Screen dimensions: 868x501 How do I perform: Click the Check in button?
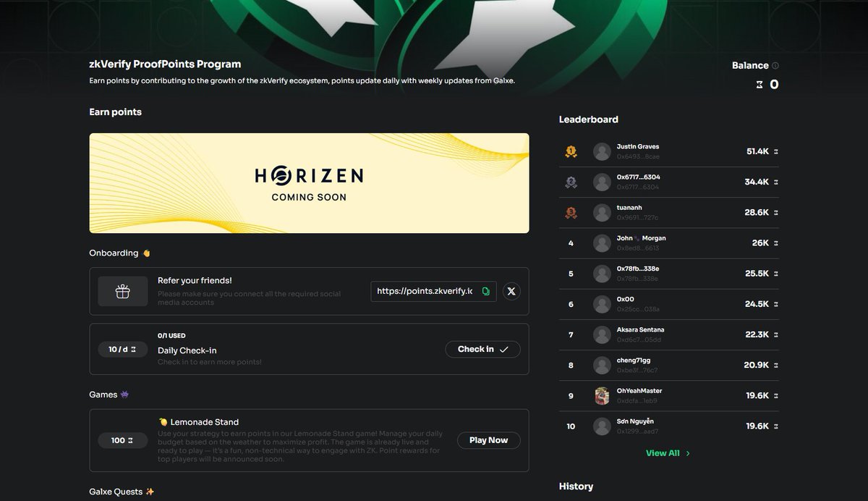click(482, 349)
